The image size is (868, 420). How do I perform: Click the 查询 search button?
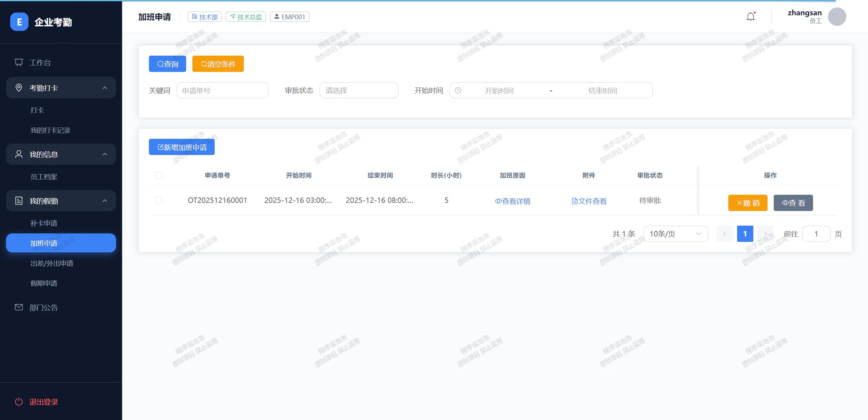168,64
